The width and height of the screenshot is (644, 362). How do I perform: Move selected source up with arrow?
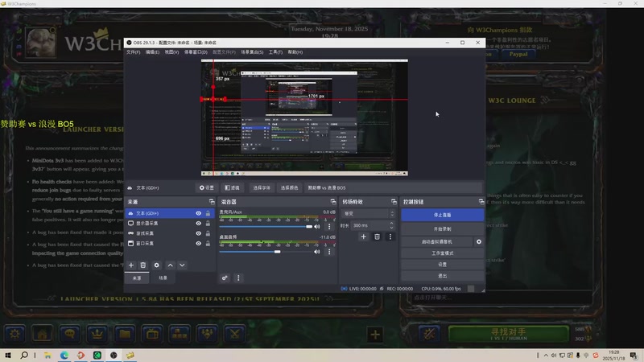click(170, 265)
